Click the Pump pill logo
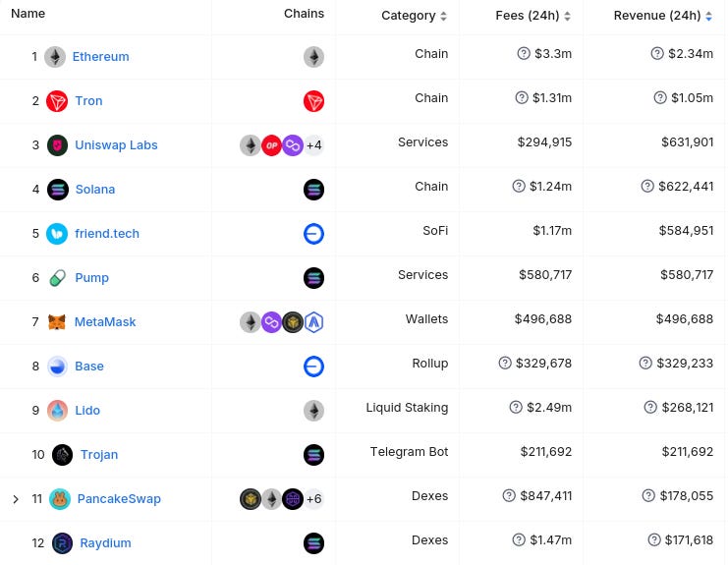This screenshot has width=728, height=565. [x=57, y=278]
